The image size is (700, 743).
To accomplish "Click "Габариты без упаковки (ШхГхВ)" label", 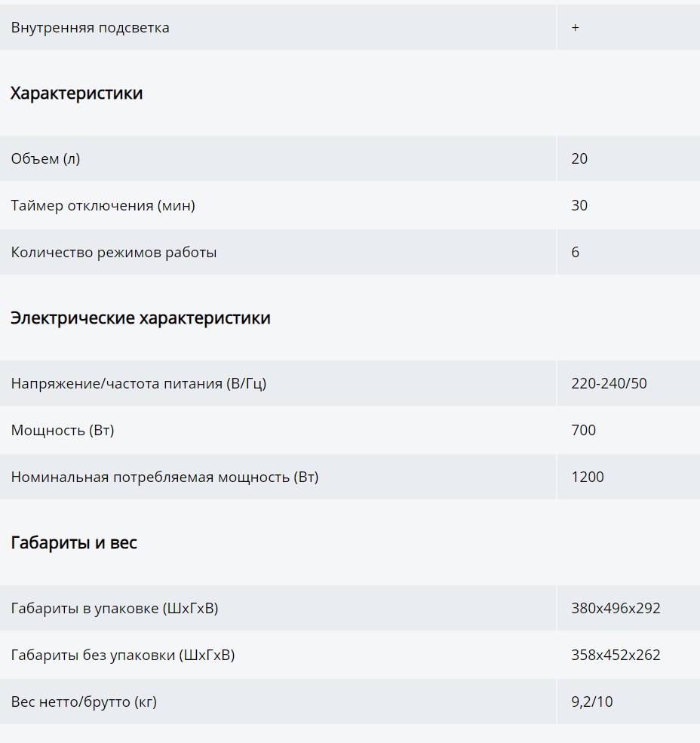I will coord(123,655).
